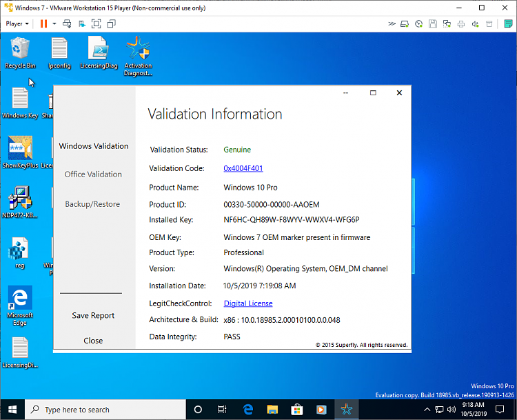The image size is (517, 420).
Task: Open the Digital License link
Action: [x=248, y=303]
